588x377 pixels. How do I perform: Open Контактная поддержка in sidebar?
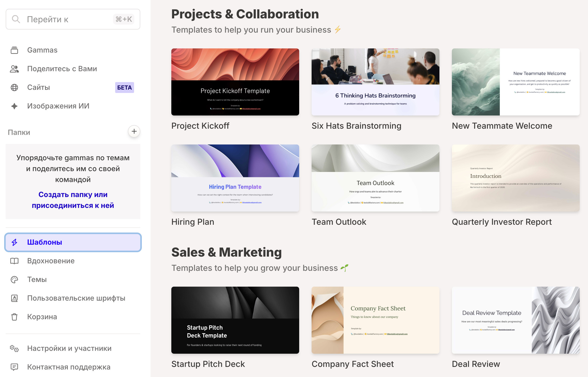tap(69, 367)
